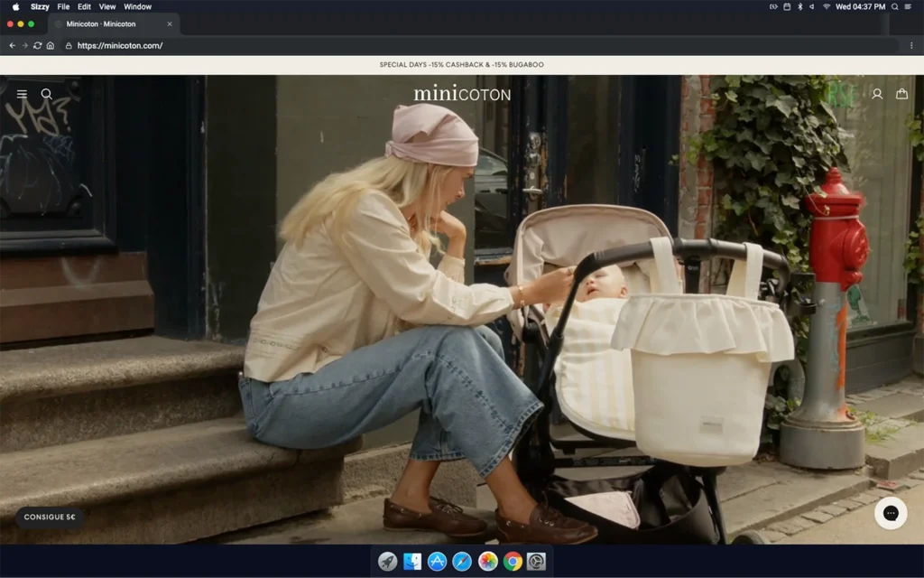Image resolution: width=924 pixels, height=578 pixels.
Task: Open the File menu
Action: 63,6
